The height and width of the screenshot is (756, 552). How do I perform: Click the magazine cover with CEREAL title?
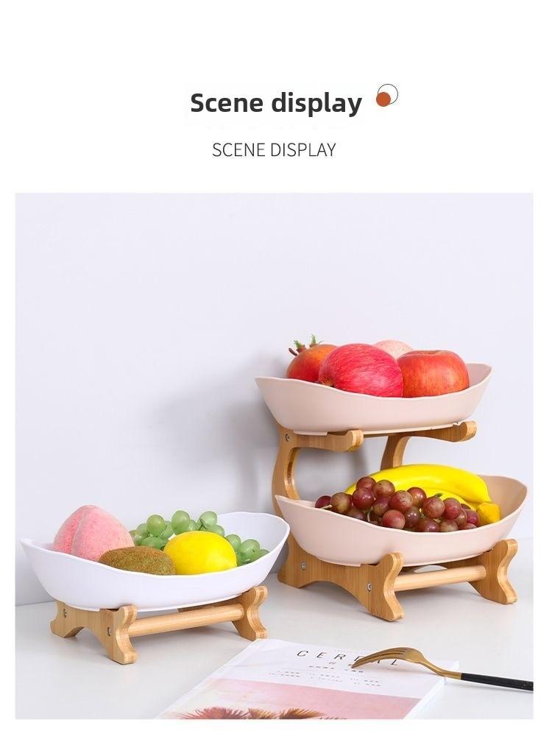pos(308,681)
